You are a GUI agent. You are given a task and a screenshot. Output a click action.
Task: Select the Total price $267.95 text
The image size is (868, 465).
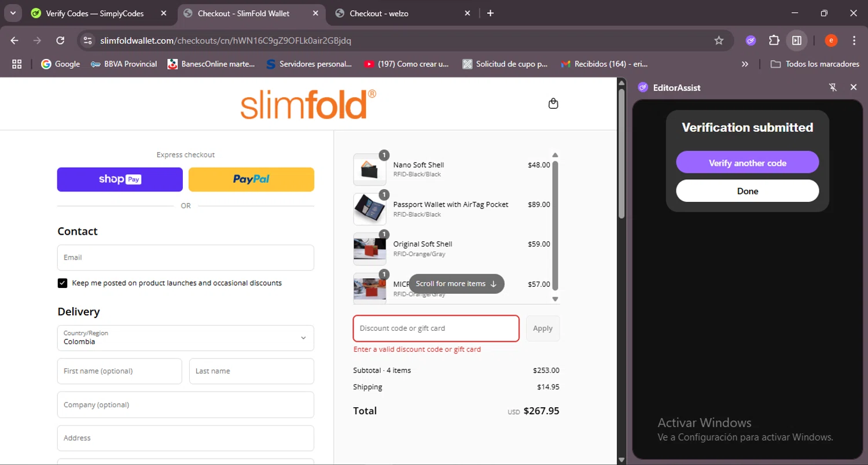[x=542, y=411]
